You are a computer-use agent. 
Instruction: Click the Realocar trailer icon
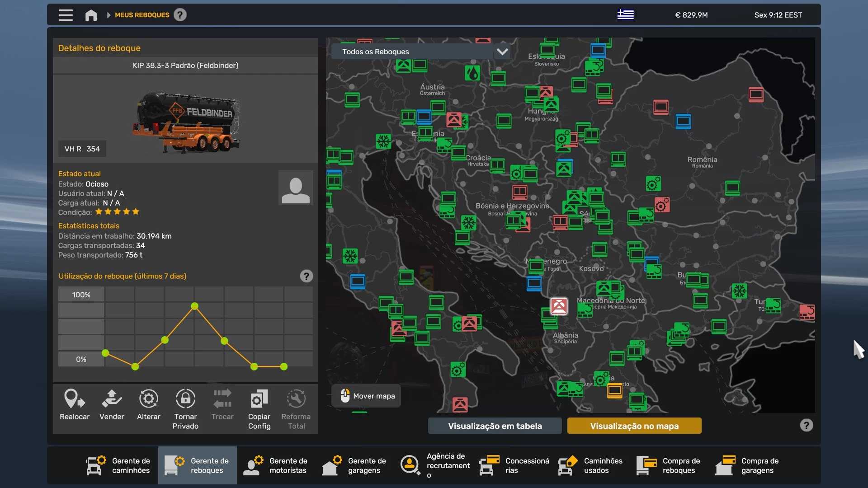75,399
